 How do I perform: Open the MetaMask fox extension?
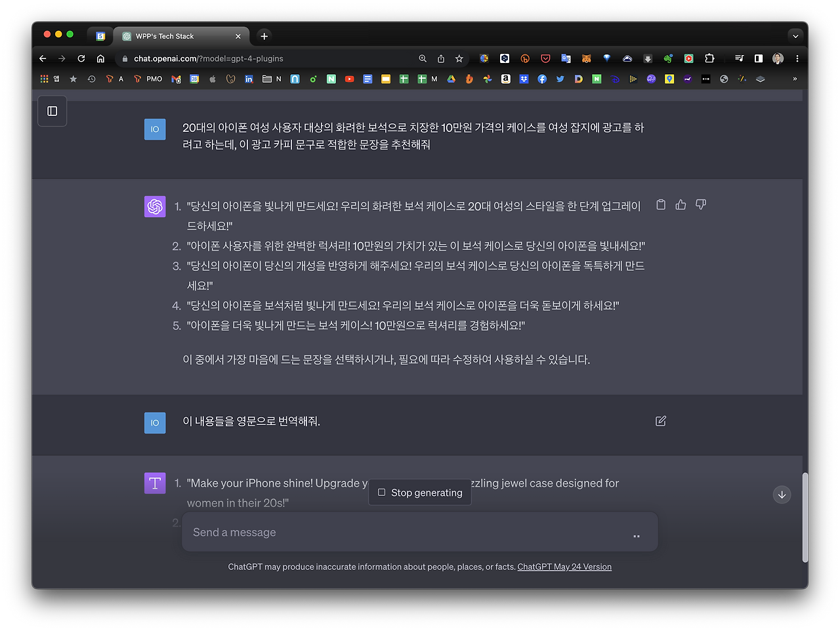pyautogui.click(x=586, y=58)
